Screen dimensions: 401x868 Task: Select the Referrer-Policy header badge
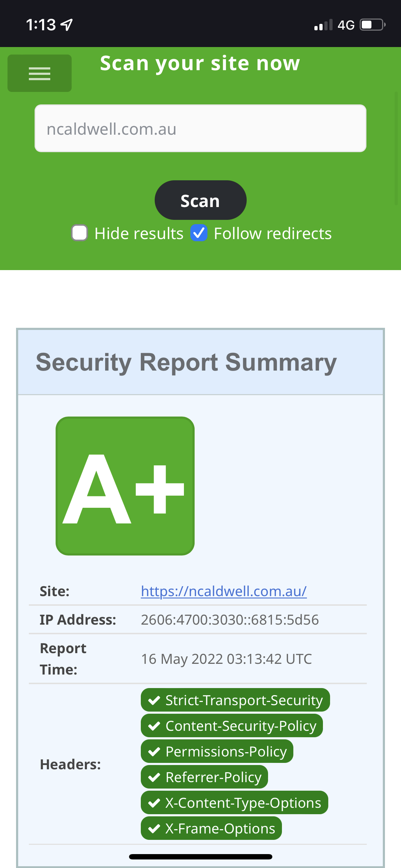(x=204, y=777)
